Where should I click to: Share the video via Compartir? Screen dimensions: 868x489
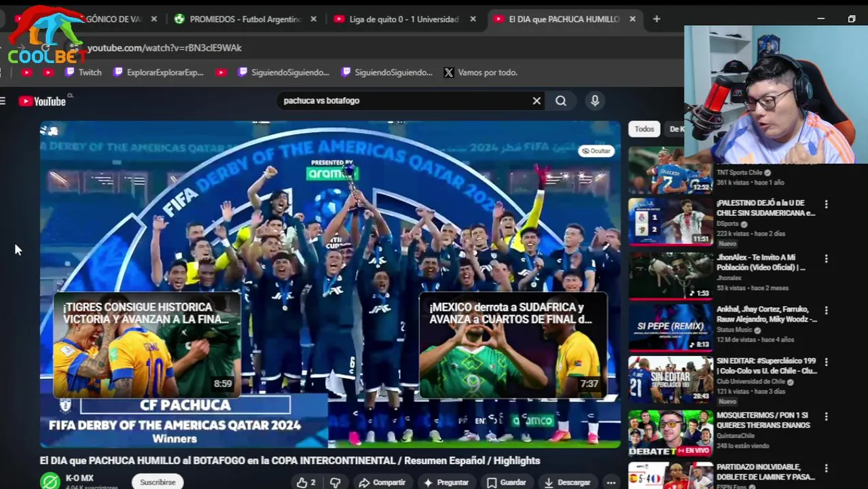point(382,482)
